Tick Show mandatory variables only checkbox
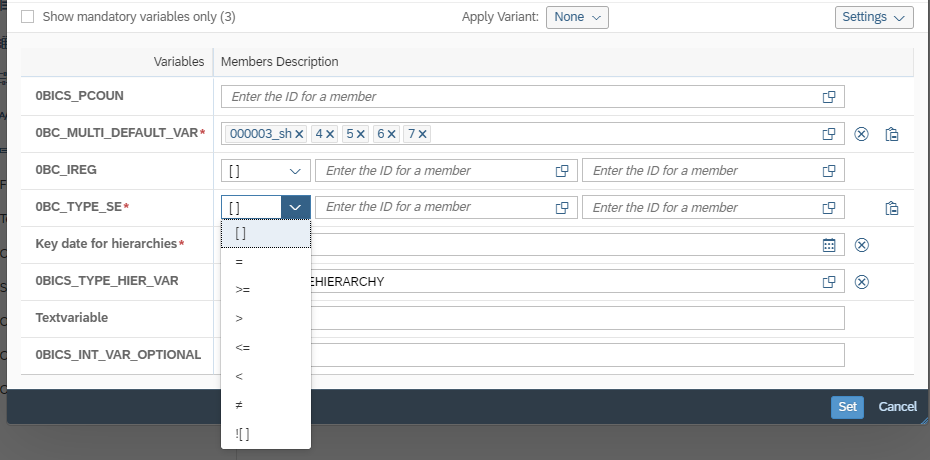 pyautogui.click(x=27, y=17)
